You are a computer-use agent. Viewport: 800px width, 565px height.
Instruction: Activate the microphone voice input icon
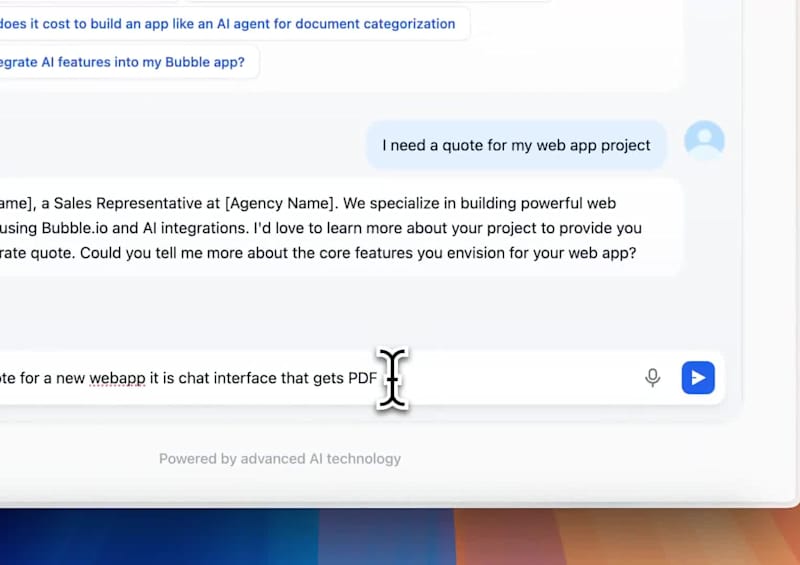pos(653,378)
